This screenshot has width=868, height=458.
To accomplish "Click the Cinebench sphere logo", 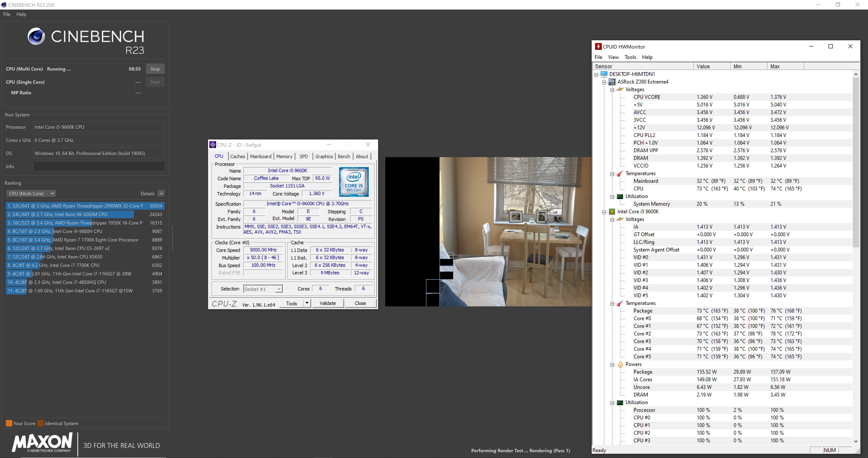I will pyautogui.click(x=36, y=36).
